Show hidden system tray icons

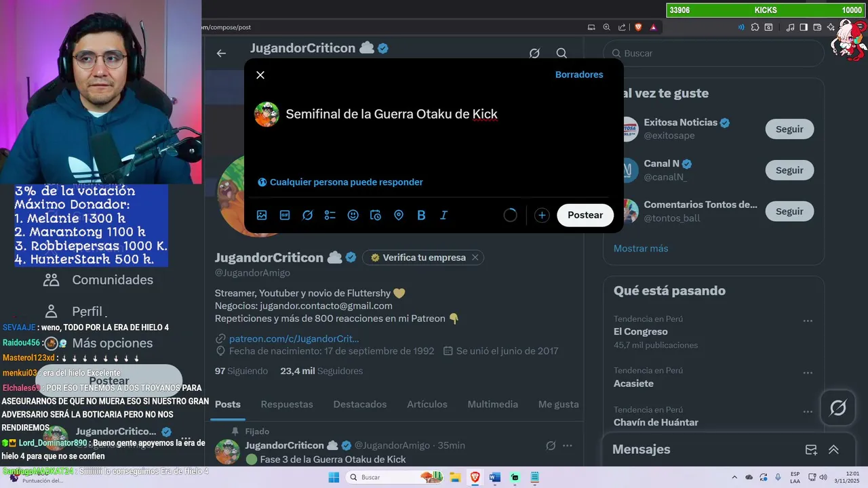pyautogui.click(x=734, y=477)
